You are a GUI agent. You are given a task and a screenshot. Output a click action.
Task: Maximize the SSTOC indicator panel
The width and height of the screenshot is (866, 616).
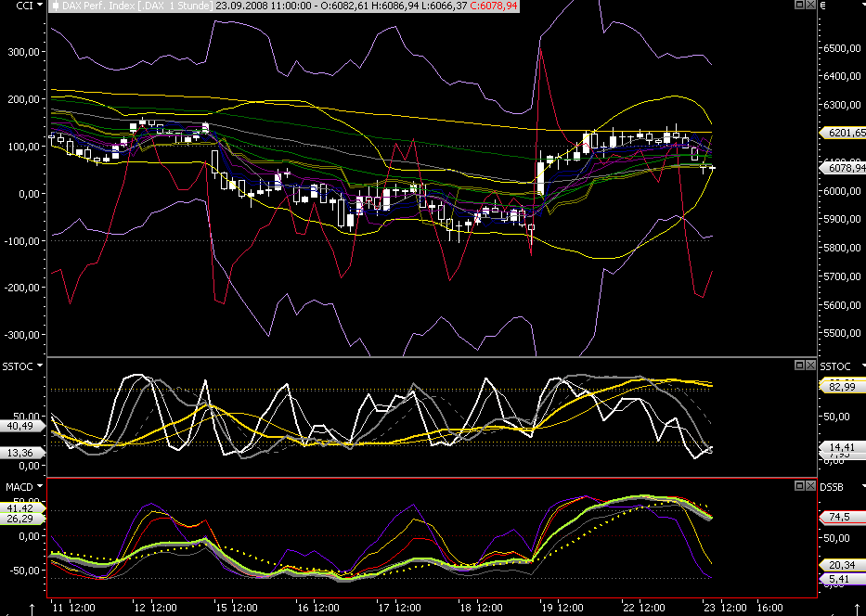click(799, 365)
